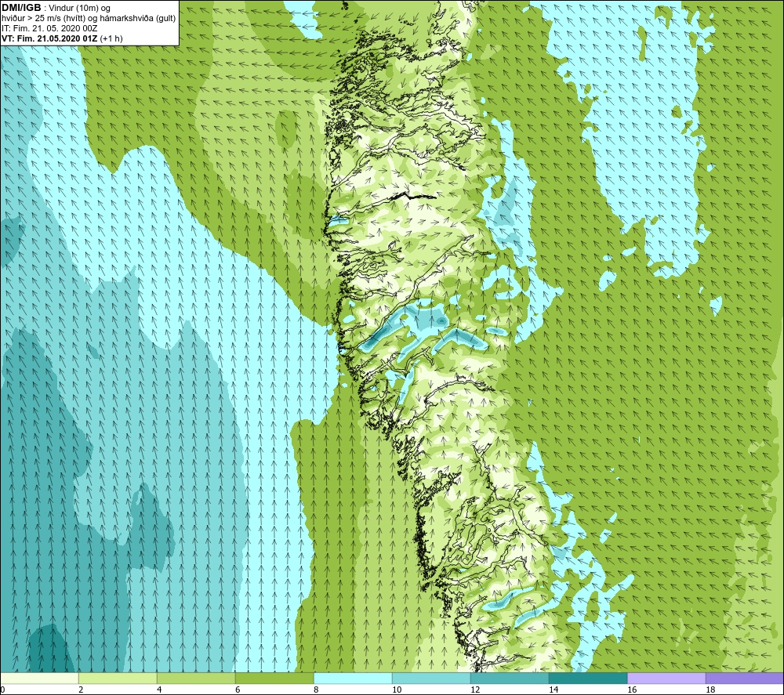Click the 0–2 m/s pale yellow legend swatch
The height and width of the screenshot is (695, 784).
[x=39, y=678]
